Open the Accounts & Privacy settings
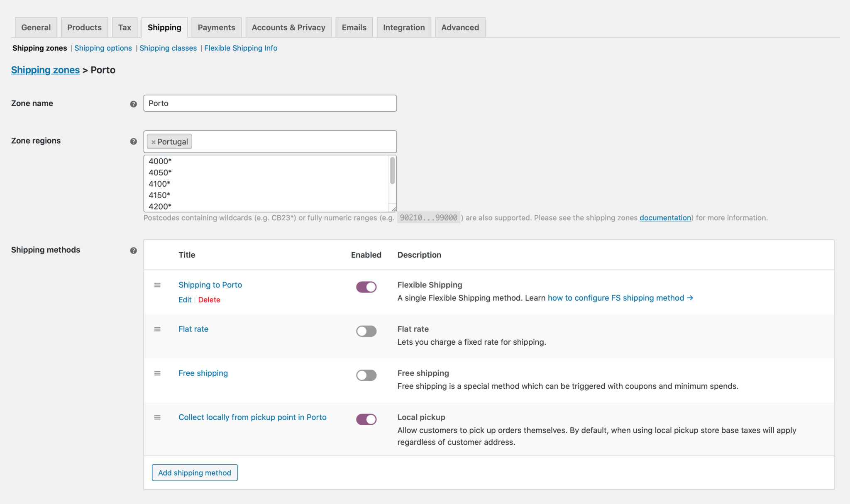This screenshot has height=504, width=850. pos(288,27)
